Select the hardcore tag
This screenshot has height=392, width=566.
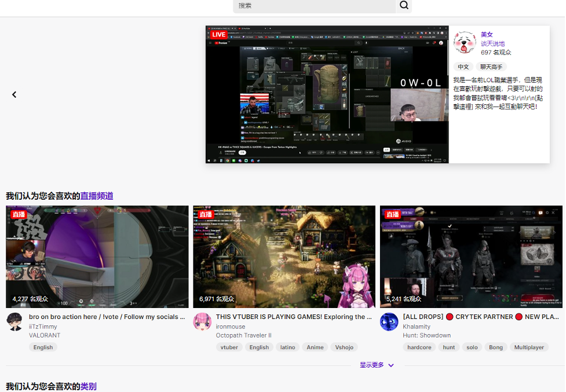[x=419, y=347]
